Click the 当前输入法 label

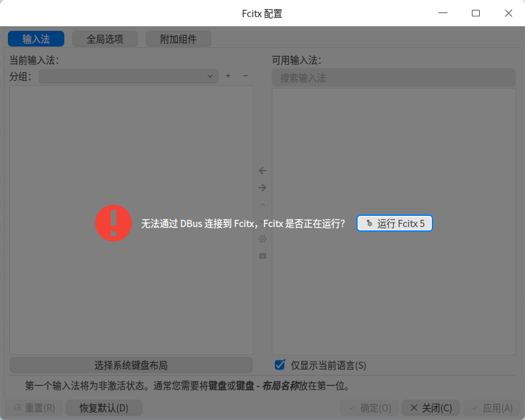pyautogui.click(x=34, y=60)
